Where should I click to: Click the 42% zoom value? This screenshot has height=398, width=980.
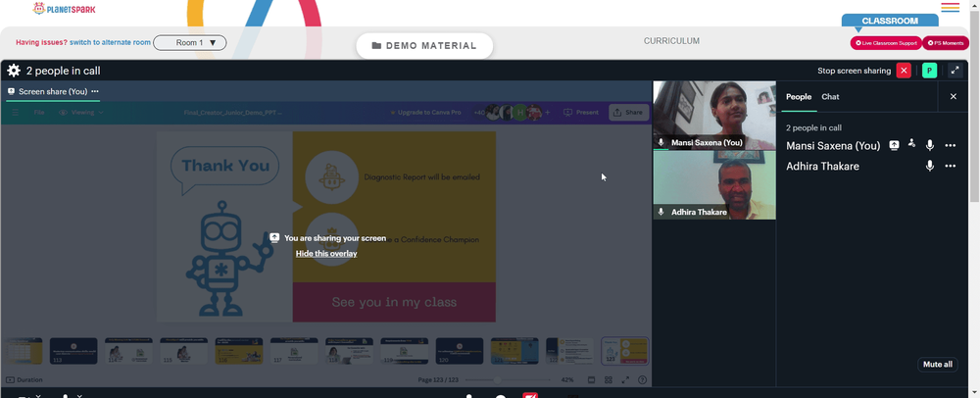tap(567, 380)
